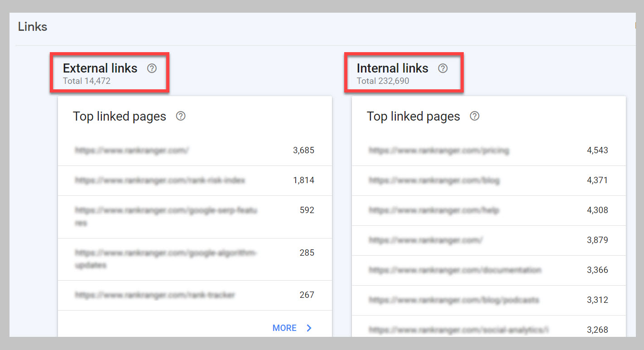Click the Links page title heading
The width and height of the screenshot is (644, 350).
(x=32, y=27)
